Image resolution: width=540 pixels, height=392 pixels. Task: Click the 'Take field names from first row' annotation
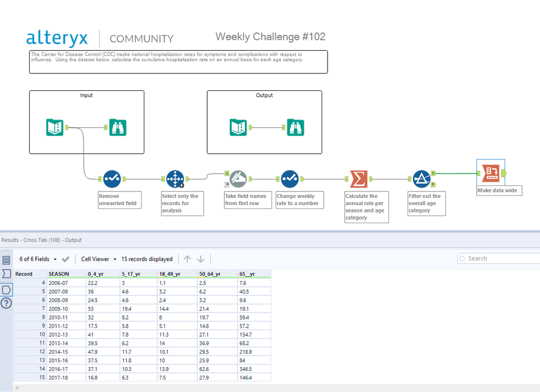point(248,200)
